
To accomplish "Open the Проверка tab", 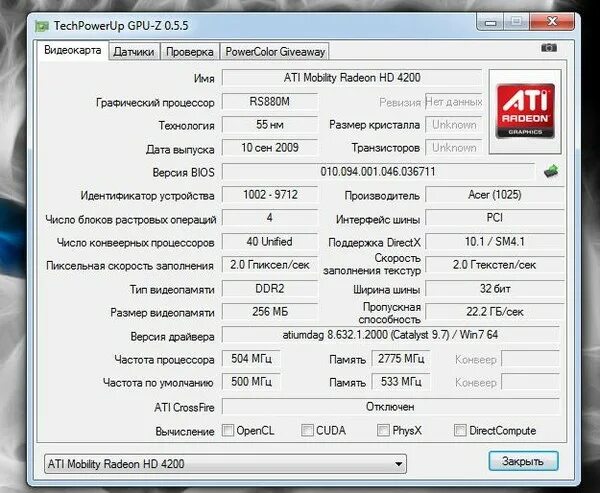I will (190, 52).
